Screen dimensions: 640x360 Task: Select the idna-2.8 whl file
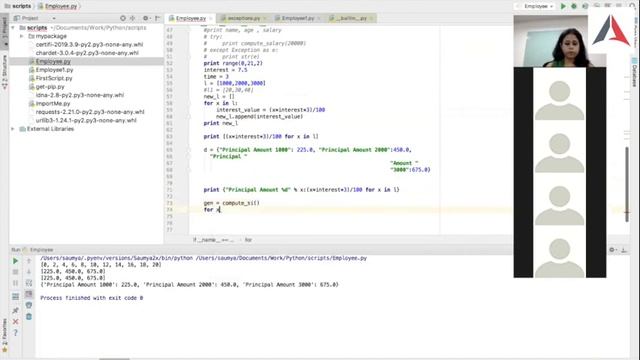coord(80,95)
